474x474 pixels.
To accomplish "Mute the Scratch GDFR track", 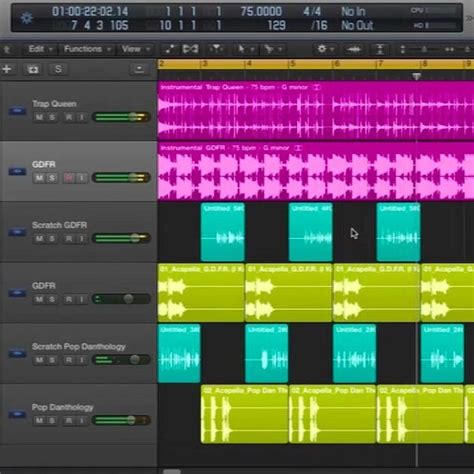I will (39, 239).
